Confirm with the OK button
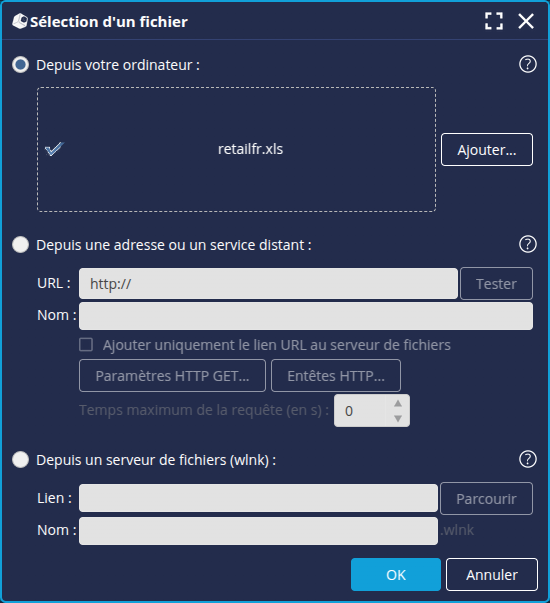This screenshot has width=550, height=603. pyautogui.click(x=396, y=575)
